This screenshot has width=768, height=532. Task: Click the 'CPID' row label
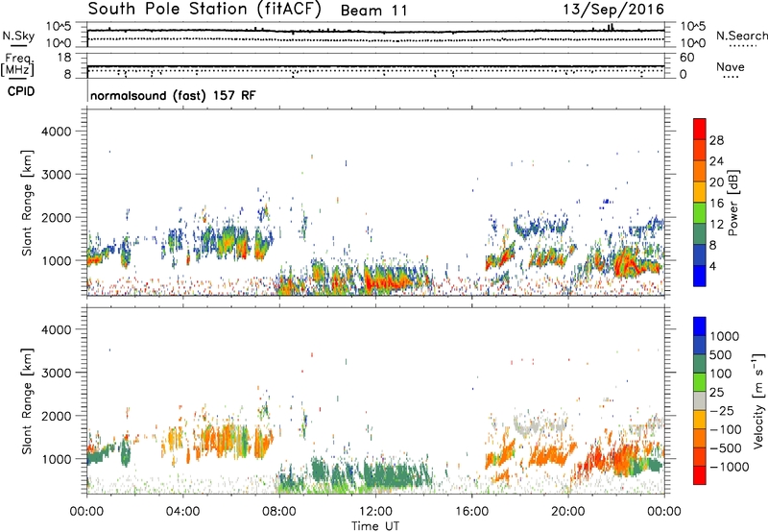click(x=21, y=91)
